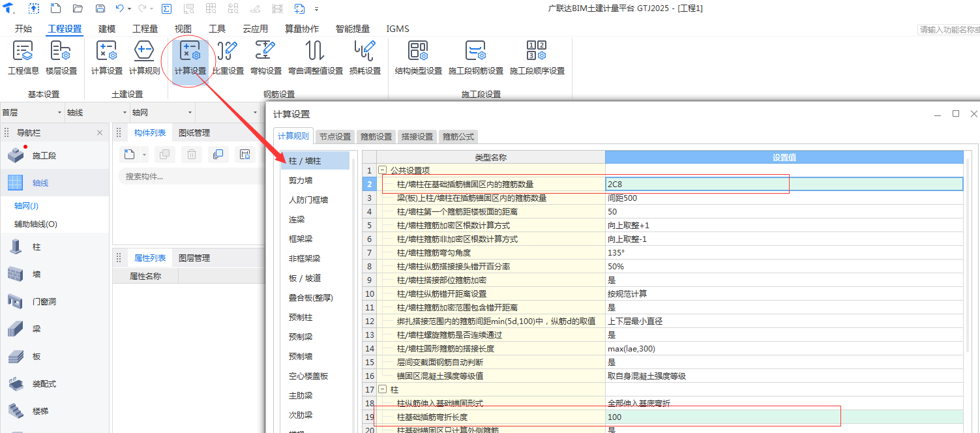Image resolution: width=980 pixels, height=433 pixels.
Task: Switch to 箍筋公式 tab in dialog
Action: [x=458, y=137]
